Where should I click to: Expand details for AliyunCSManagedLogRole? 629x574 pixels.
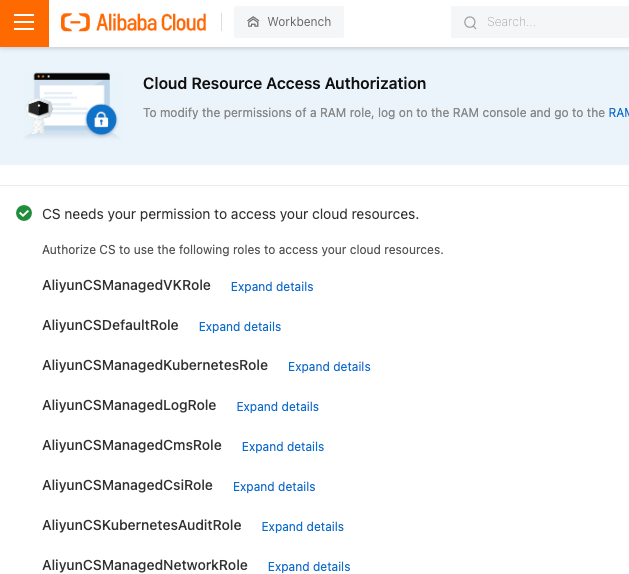pyautogui.click(x=278, y=407)
